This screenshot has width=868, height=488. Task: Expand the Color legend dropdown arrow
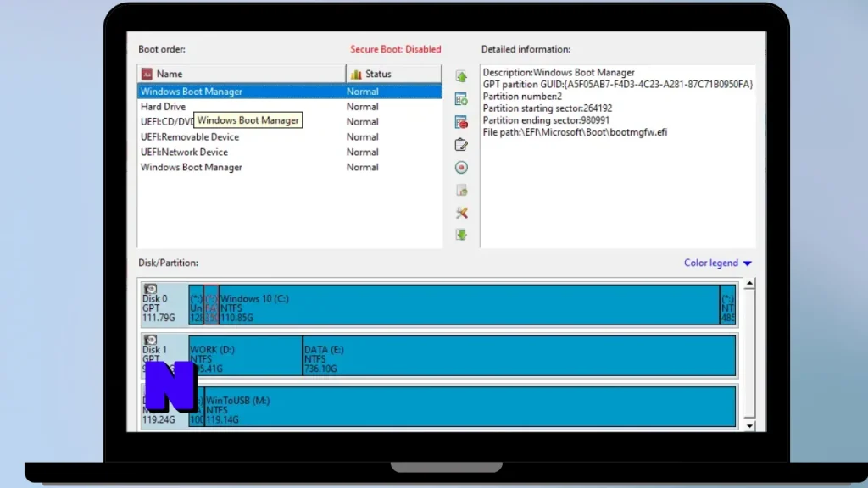pos(748,263)
